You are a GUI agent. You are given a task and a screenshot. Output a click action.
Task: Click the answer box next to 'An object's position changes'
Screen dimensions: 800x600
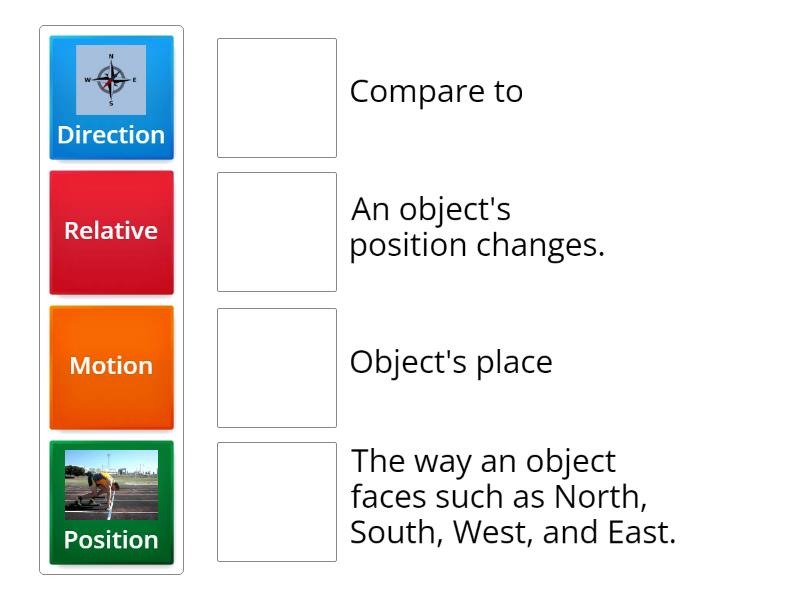[276, 231]
